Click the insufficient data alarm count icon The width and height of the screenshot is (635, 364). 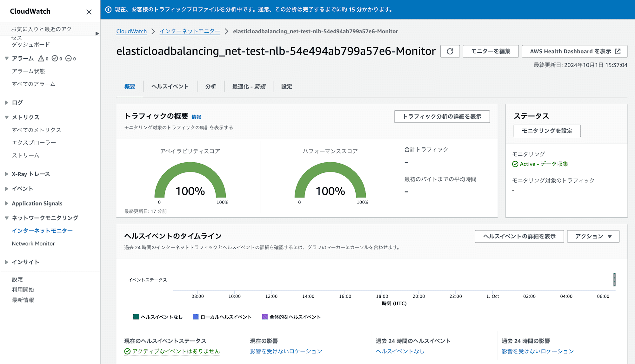[x=68, y=58]
